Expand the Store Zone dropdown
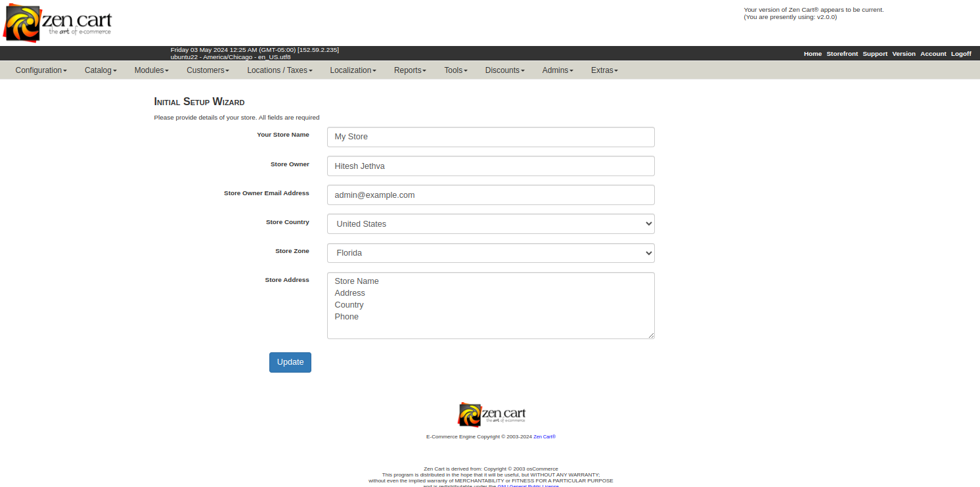Viewport: 980px width, 487px height. pyautogui.click(x=491, y=253)
